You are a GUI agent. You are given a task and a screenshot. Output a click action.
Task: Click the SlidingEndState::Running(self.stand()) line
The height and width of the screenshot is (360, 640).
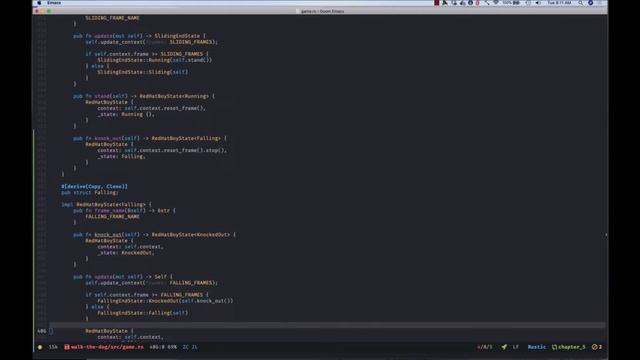(x=154, y=60)
